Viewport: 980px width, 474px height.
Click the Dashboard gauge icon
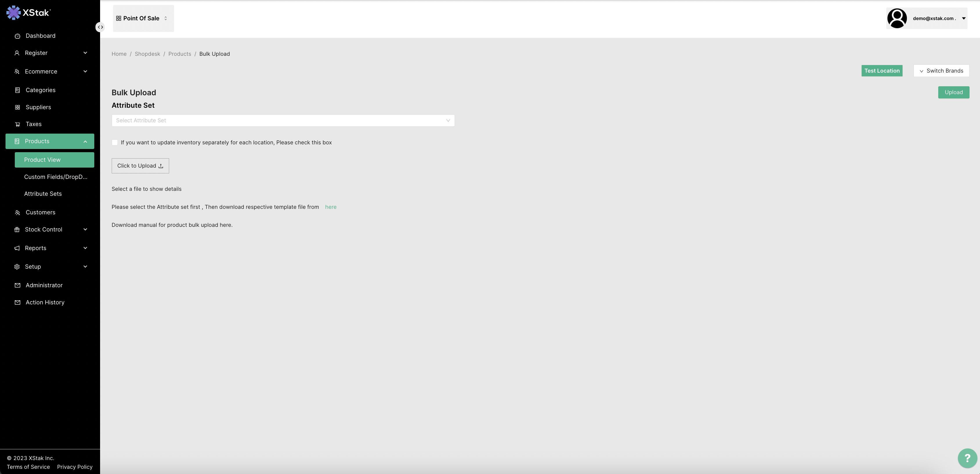click(17, 36)
